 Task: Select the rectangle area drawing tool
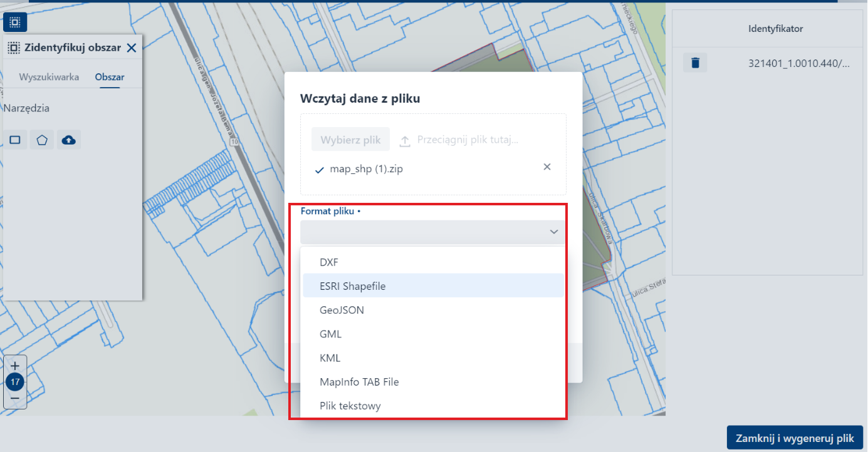pos(15,140)
